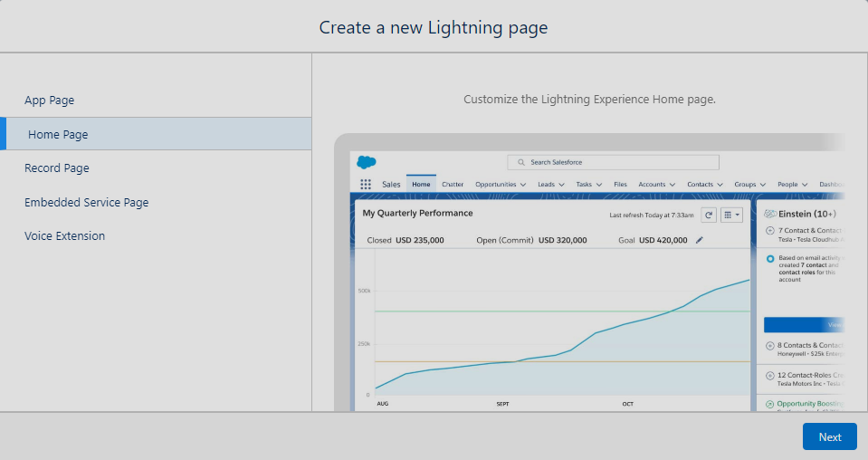The height and width of the screenshot is (460, 868).
Task: Click the Next button
Action: (830, 436)
